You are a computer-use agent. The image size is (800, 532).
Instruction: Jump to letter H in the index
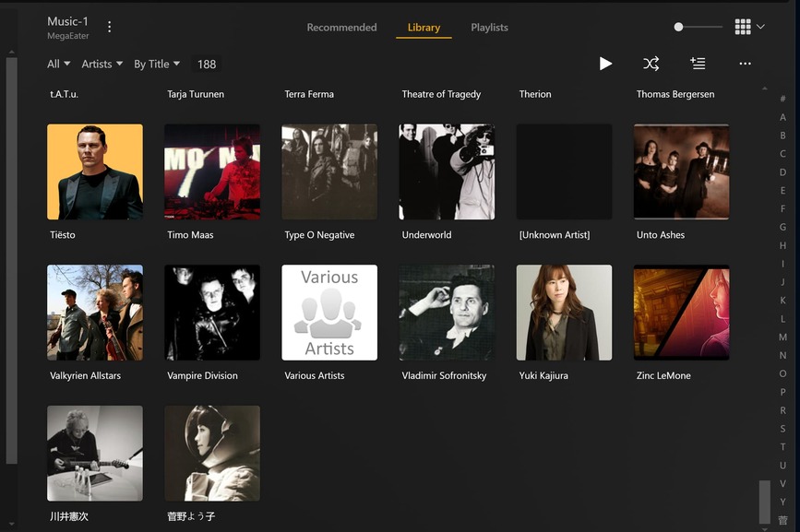point(782,245)
